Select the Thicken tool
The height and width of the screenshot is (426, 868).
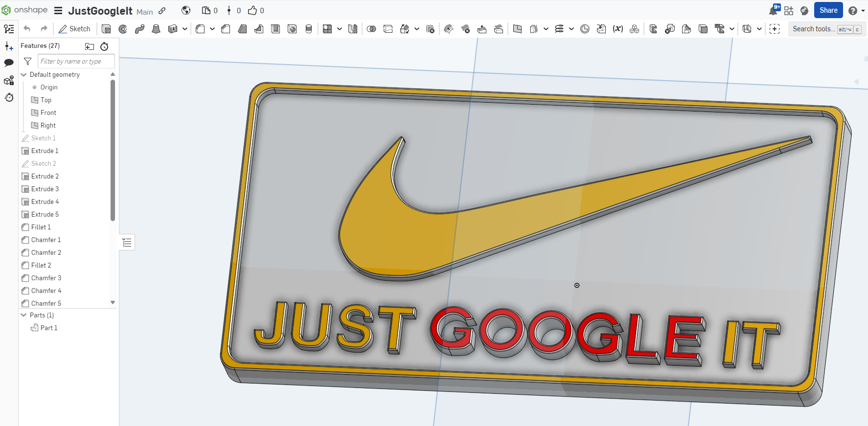[x=173, y=29]
